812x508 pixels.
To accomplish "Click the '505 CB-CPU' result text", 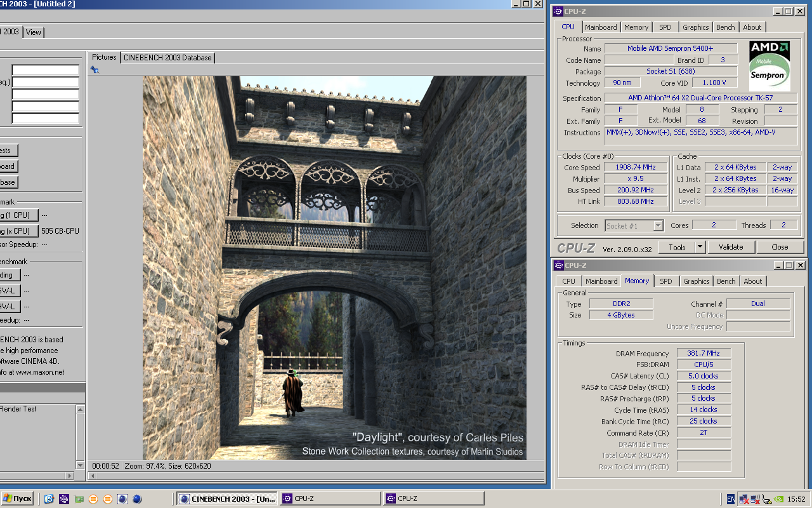I will (x=60, y=231).
